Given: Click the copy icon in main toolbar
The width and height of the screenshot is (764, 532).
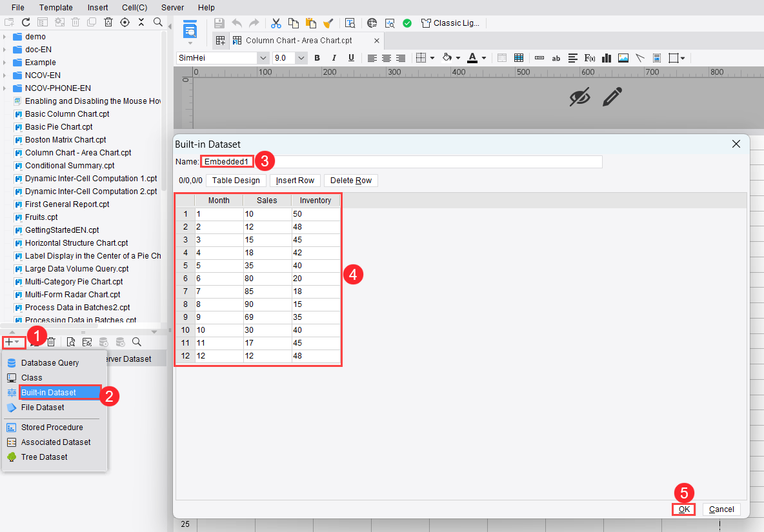Looking at the screenshot, I should [294, 23].
